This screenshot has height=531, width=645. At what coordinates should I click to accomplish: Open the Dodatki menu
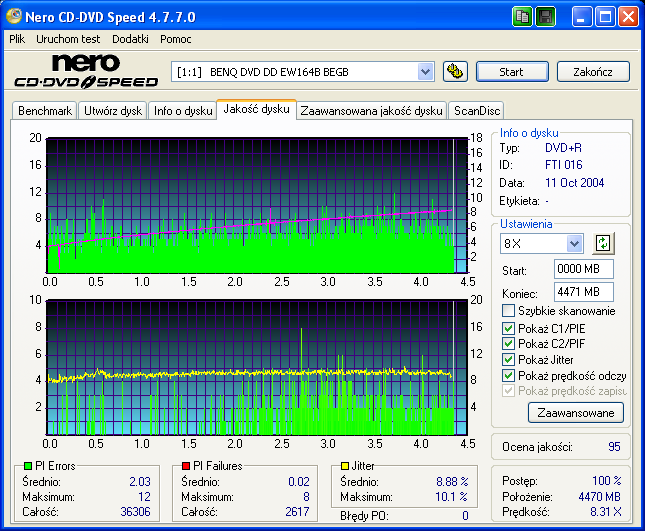click(x=130, y=39)
